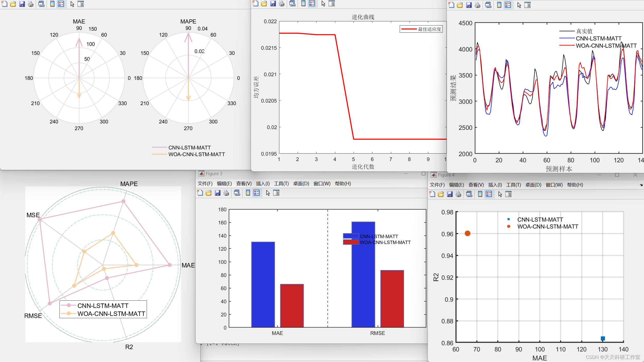Save icon in Figure 3 toolbar
Image resolution: width=644 pixels, height=362 pixels.
pyautogui.click(x=218, y=193)
